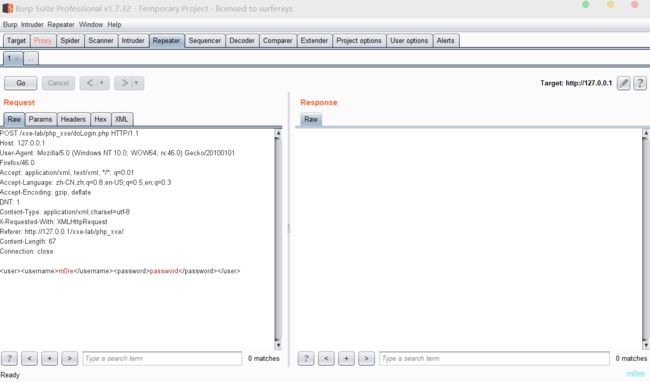This screenshot has height=382, width=650.
Task: Click the response pane vertical scrollbar
Action: (x=645, y=239)
